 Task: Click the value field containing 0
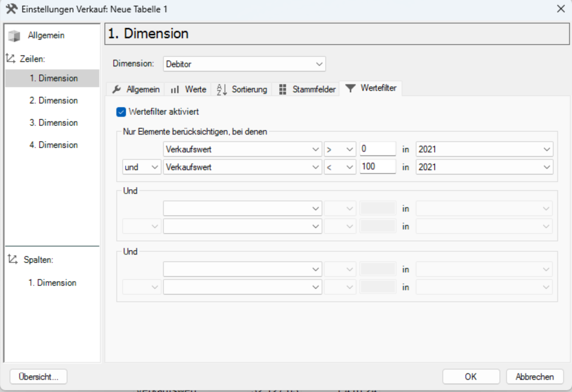378,149
